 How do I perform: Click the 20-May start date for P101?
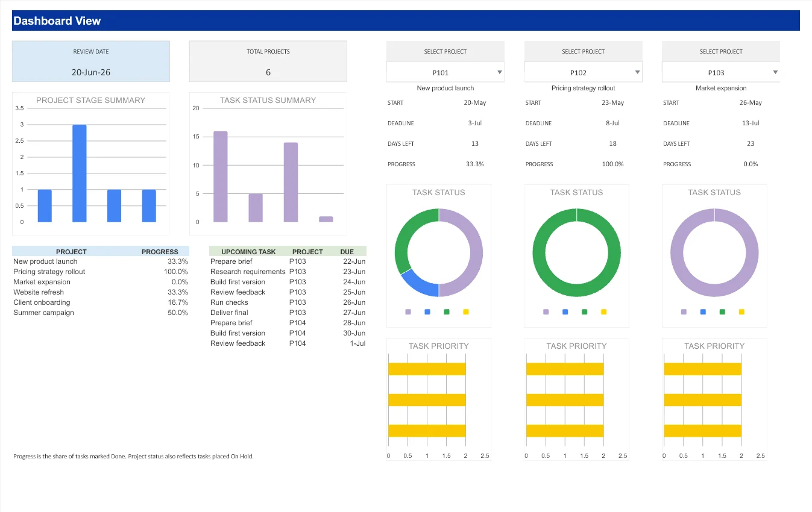[x=475, y=102]
